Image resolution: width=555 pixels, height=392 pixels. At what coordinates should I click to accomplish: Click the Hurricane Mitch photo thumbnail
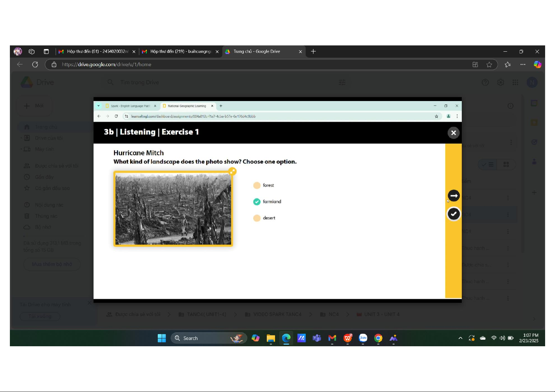click(x=173, y=209)
